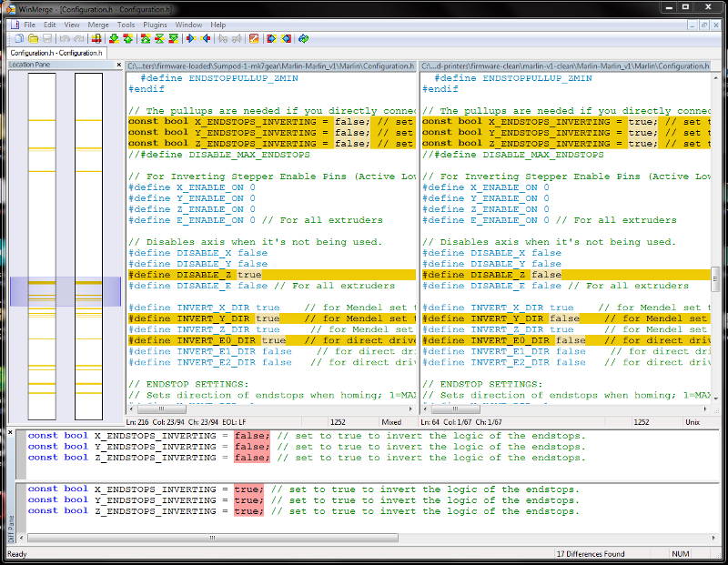
Task: Click the highlighted viewport area in Location Pane
Action: [x=65, y=291]
